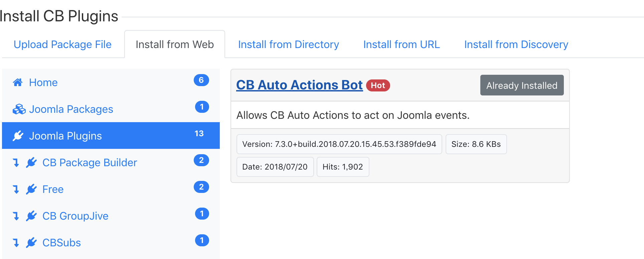This screenshot has width=644, height=259.
Task: Open the Joomla Packages category
Action: [111, 109]
